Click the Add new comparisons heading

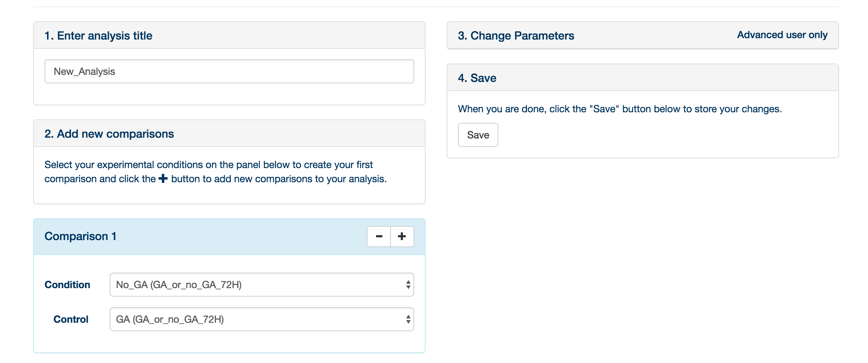click(x=109, y=134)
